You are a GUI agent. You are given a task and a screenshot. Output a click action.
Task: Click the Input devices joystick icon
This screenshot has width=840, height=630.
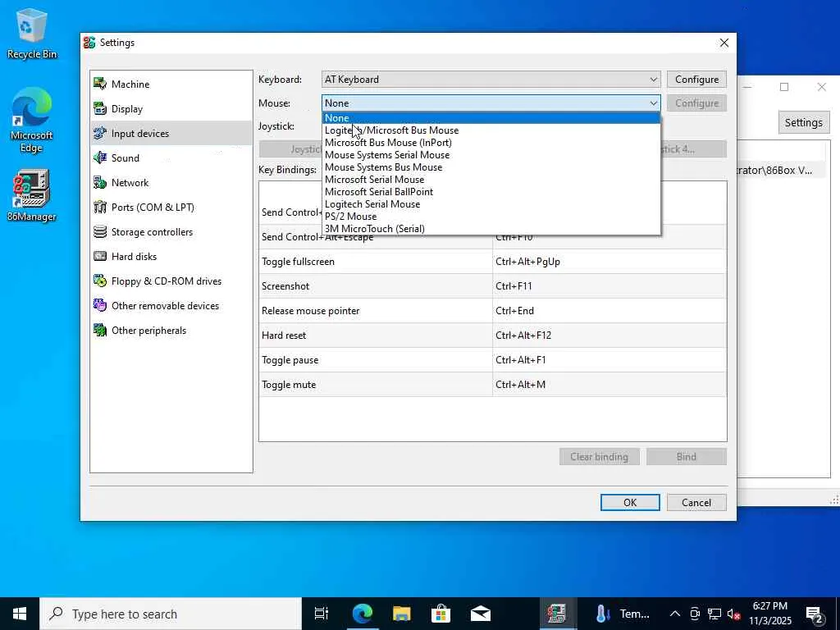pos(100,134)
